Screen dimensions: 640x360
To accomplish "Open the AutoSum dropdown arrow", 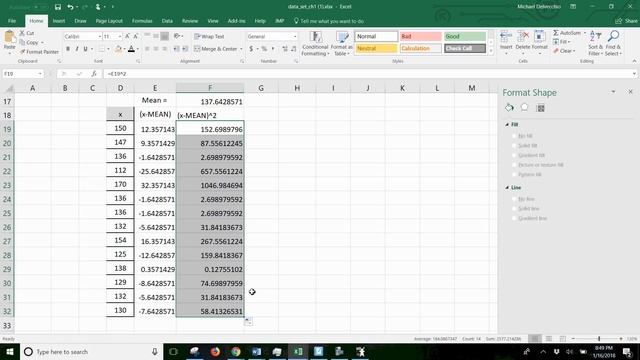I will click(584, 33).
